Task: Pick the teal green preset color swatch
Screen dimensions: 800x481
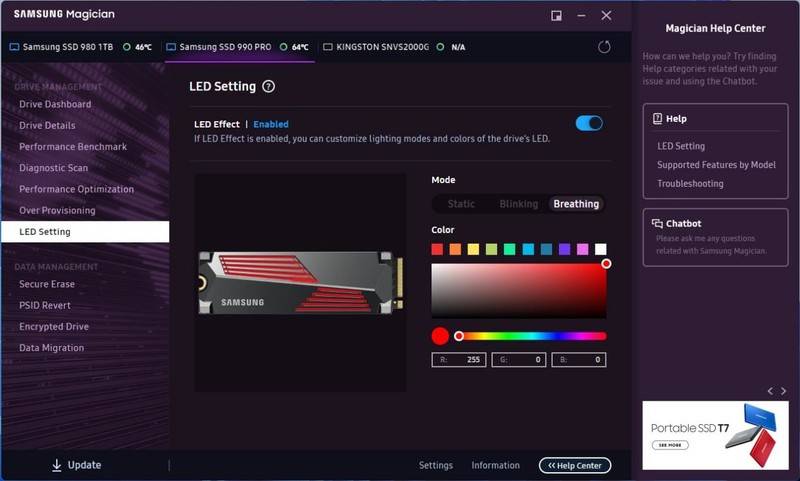Action: pyautogui.click(x=510, y=249)
